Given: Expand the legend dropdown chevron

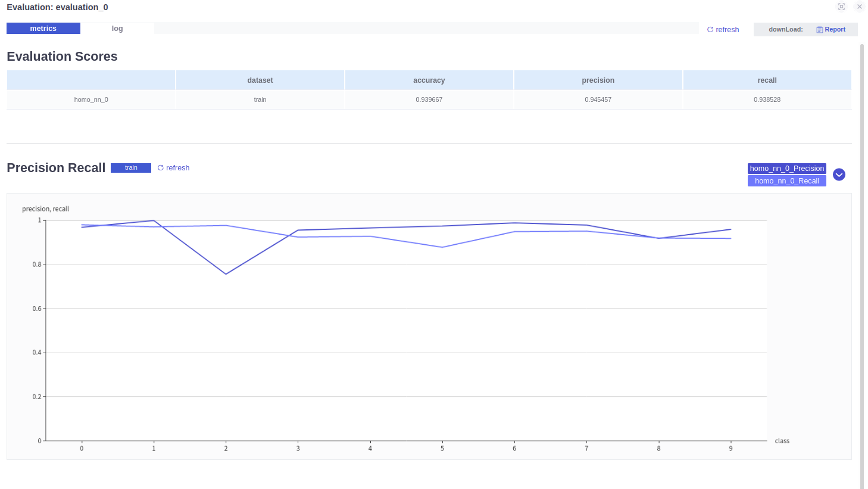Looking at the screenshot, I should [x=839, y=175].
